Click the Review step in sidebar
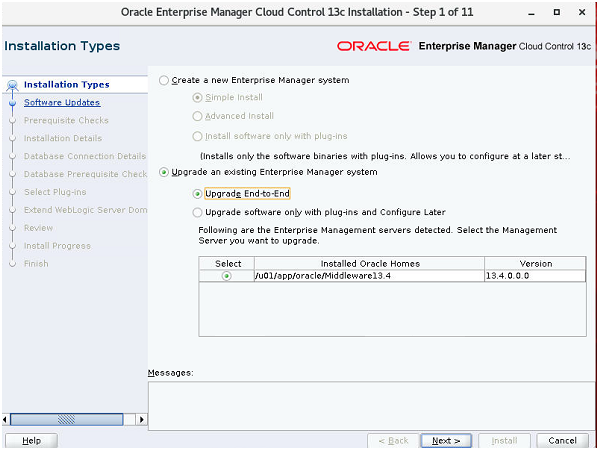The image size is (598, 452). point(39,228)
